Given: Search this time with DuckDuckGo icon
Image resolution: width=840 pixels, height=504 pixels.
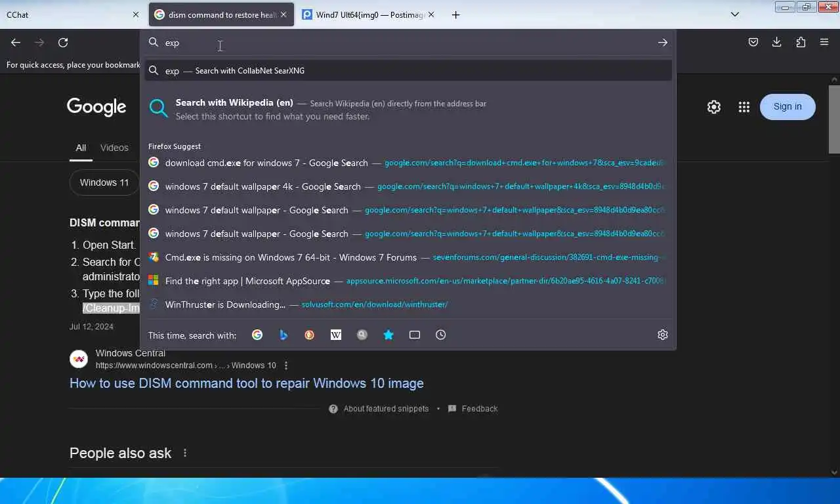Looking at the screenshot, I should coord(310,335).
